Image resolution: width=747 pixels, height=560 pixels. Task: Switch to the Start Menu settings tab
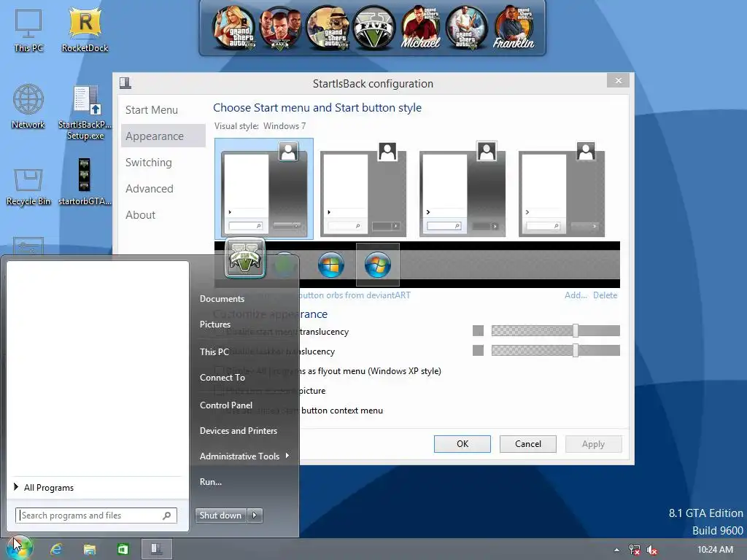pos(152,110)
